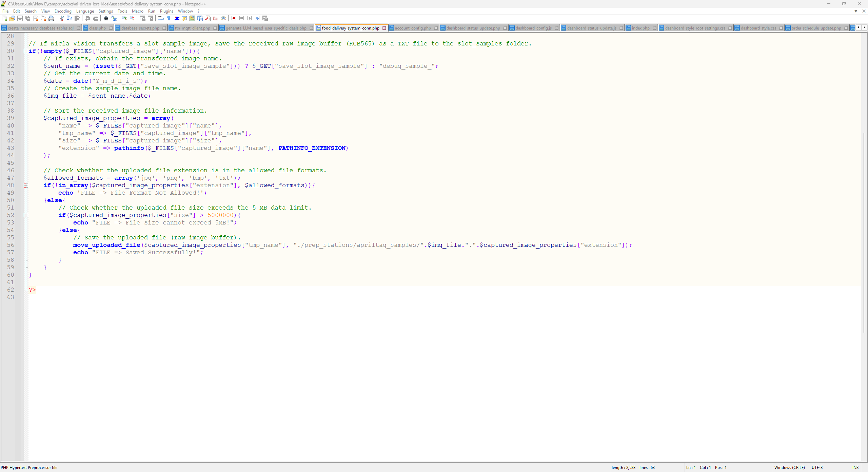Start macro recording with red dot icon
The width and height of the screenshot is (868, 472).
pyautogui.click(x=234, y=18)
